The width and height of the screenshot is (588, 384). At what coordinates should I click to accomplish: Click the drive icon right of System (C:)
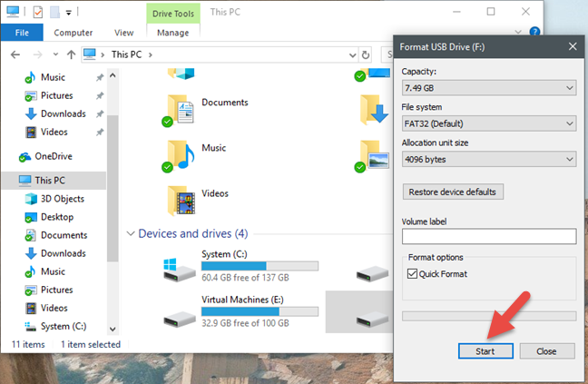373,274
